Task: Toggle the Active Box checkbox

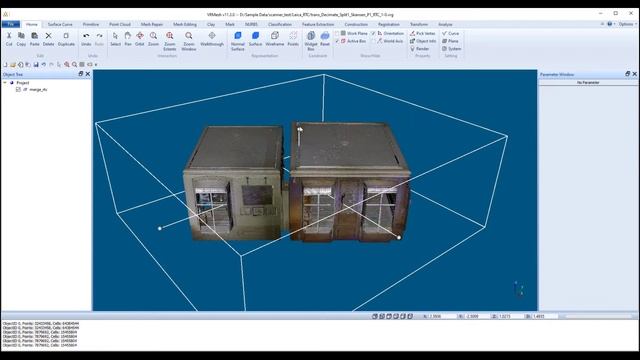Action: coord(337,41)
